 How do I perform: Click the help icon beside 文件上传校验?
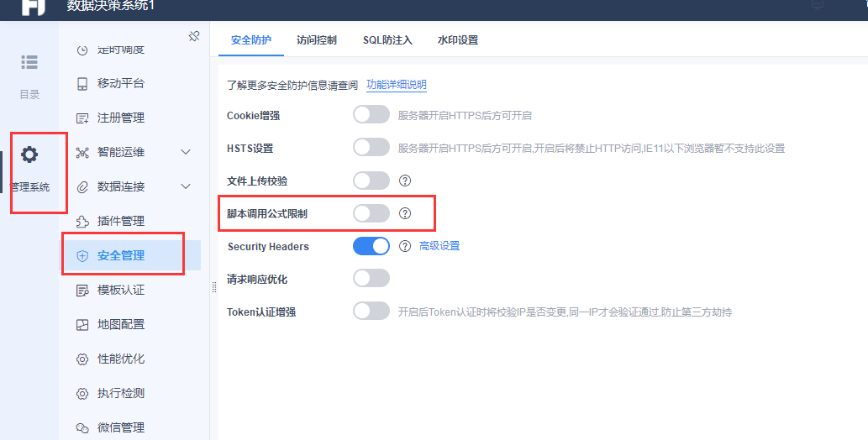click(405, 181)
